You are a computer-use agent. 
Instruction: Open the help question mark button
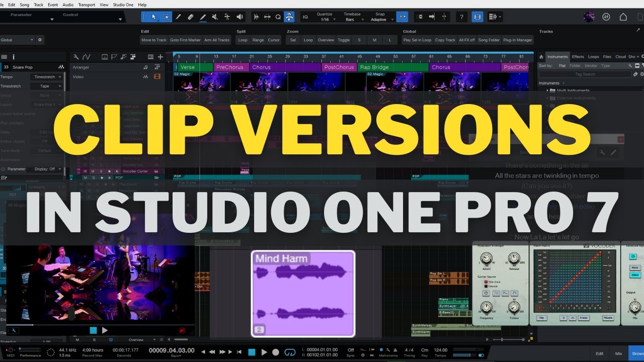(x=462, y=17)
